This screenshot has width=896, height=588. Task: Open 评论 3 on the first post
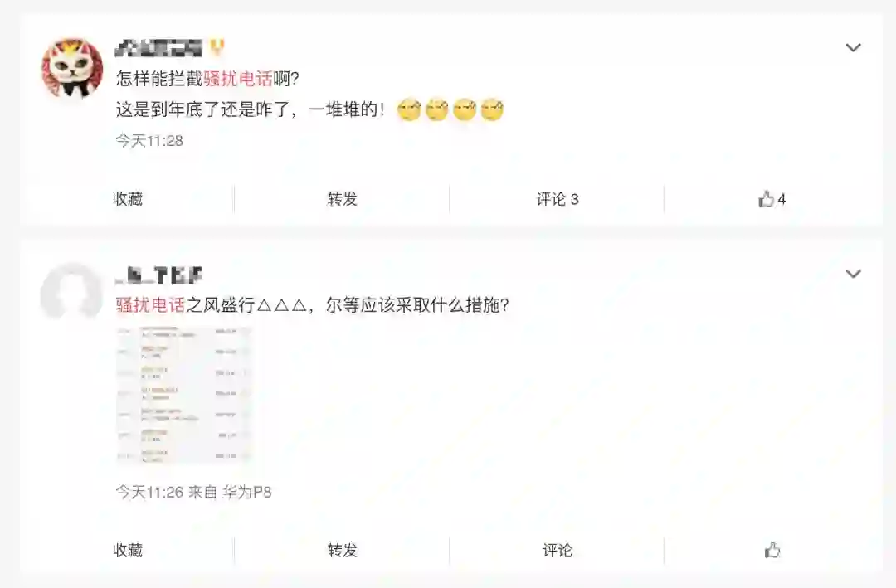coord(558,199)
